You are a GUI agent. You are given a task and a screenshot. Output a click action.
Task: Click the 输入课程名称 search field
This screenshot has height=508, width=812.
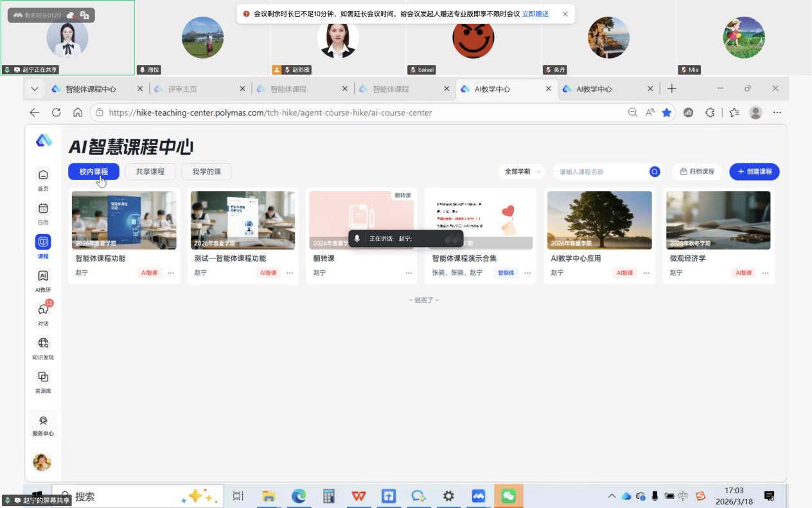tap(601, 172)
